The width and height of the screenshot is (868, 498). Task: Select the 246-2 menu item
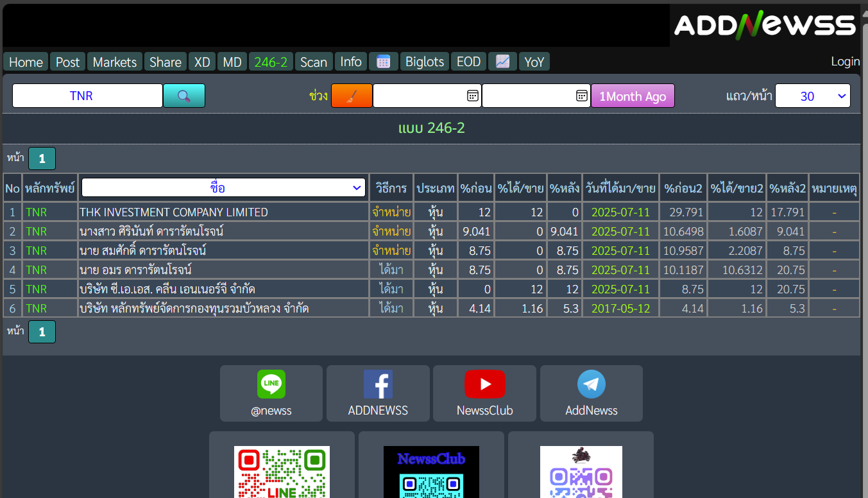(x=271, y=62)
